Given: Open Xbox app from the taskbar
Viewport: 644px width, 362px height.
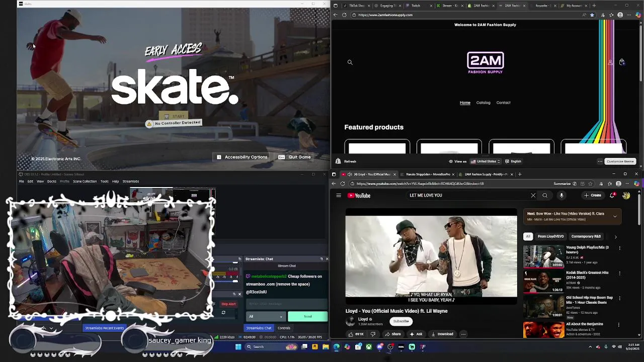Looking at the screenshot, I should coord(369,347).
